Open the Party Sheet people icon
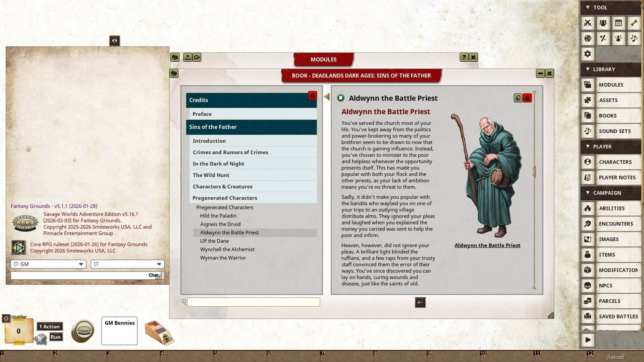Viewport: 644px width, 362px height. click(x=603, y=23)
